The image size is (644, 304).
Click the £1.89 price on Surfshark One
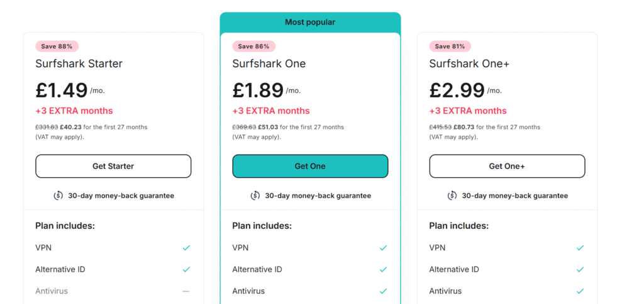[258, 90]
